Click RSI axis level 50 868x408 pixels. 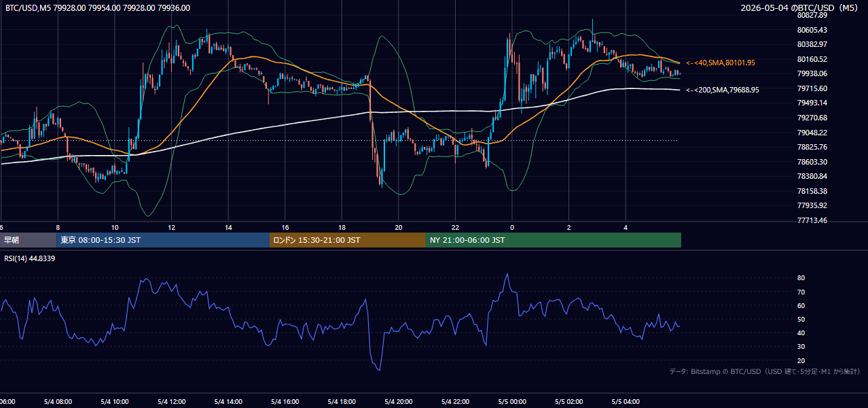point(801,319)
